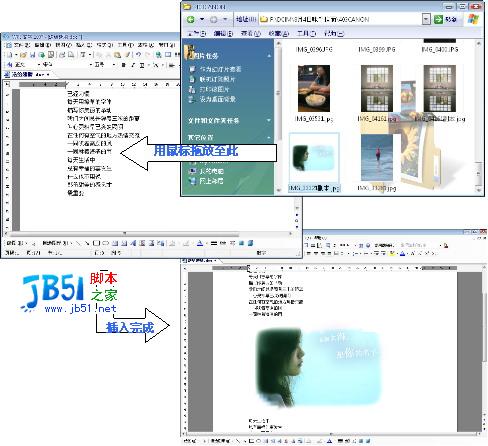
Task: Click the Explorer file list vertical scrollbar
Action: tap(478, 117)
